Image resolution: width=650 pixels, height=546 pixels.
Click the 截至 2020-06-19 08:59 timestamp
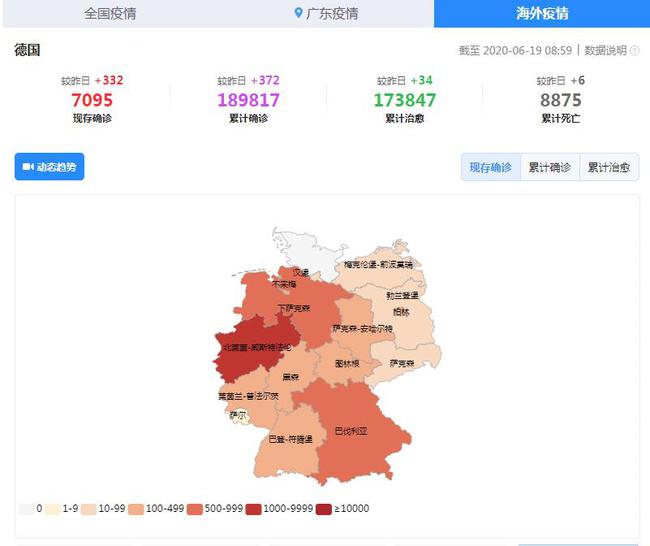click(515, 51)
